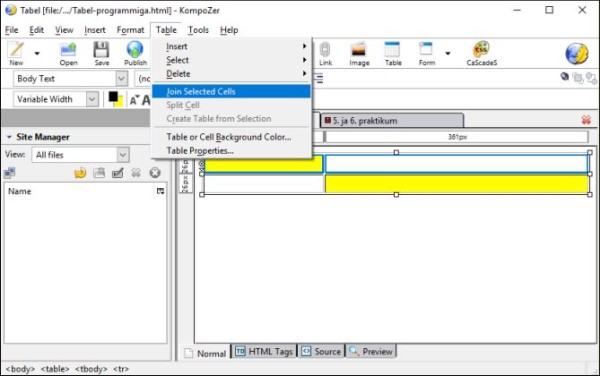Click the Publish globe icon
The image size is (600, 376).
(135, 50)
